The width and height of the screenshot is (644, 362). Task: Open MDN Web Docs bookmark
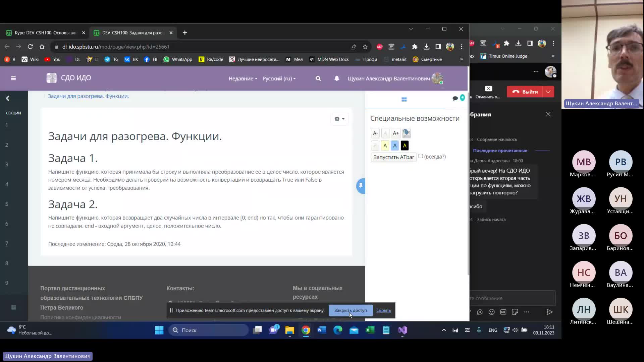329,59
